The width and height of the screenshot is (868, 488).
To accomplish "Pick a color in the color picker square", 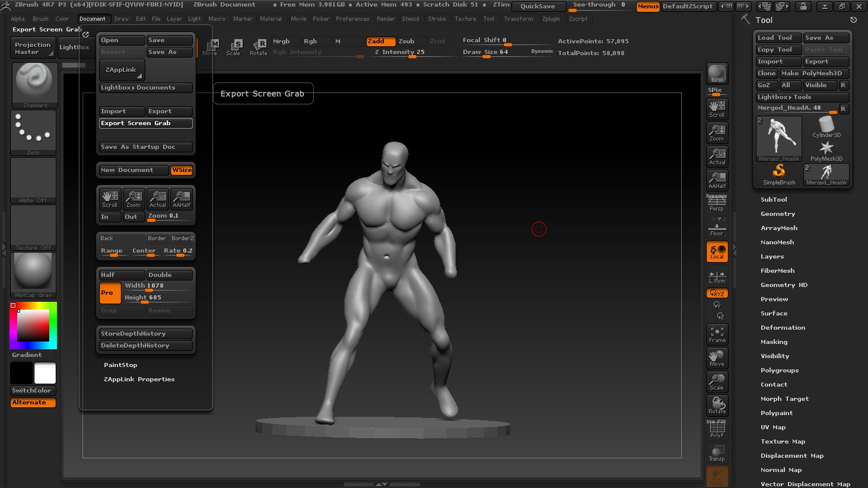I will [x=33, y=325].
